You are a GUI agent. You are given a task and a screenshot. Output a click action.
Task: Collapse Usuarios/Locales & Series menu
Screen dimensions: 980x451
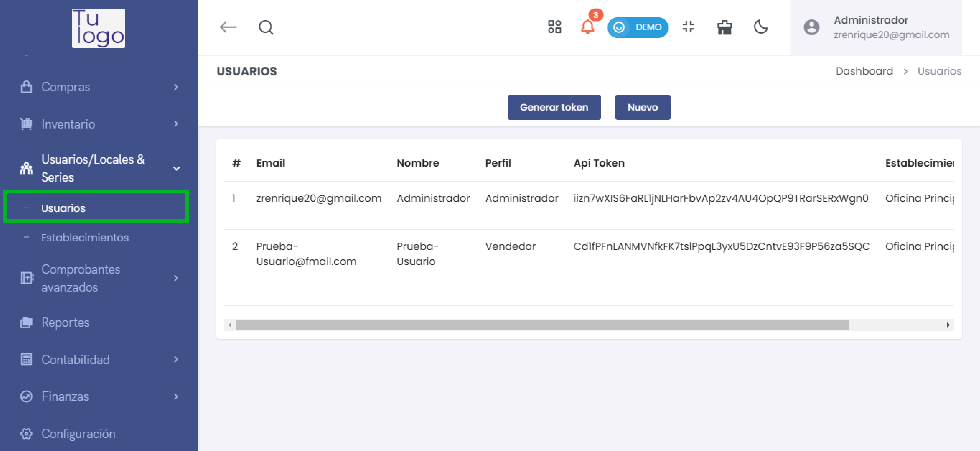click(x=176, y=168)
